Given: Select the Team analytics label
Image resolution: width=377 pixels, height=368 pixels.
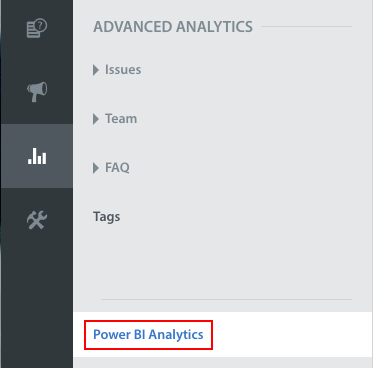Looking at the screenshot, I should 121,119.
